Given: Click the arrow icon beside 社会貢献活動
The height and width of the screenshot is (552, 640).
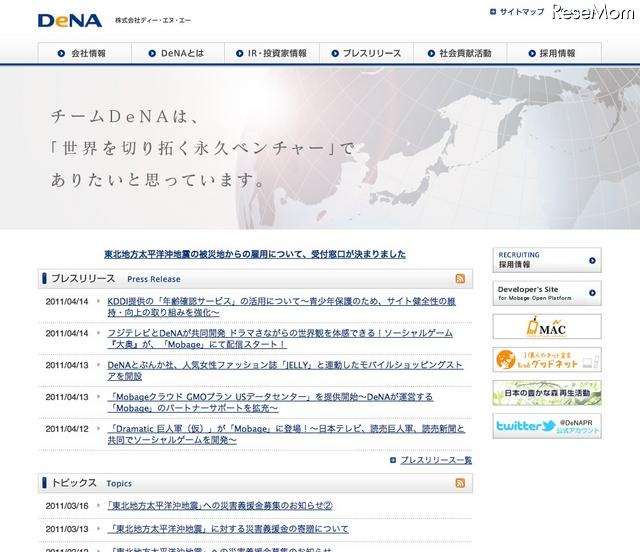Looking at the screenshot, I should 431,53.
